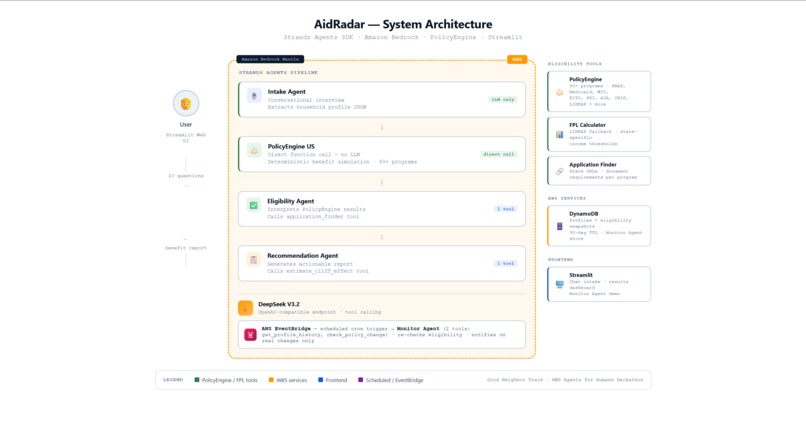Click the '1 tool' badge on Recommendation Agent
Image resolution: width=806 pixels, height=440 pixels.
click(505, 263)
